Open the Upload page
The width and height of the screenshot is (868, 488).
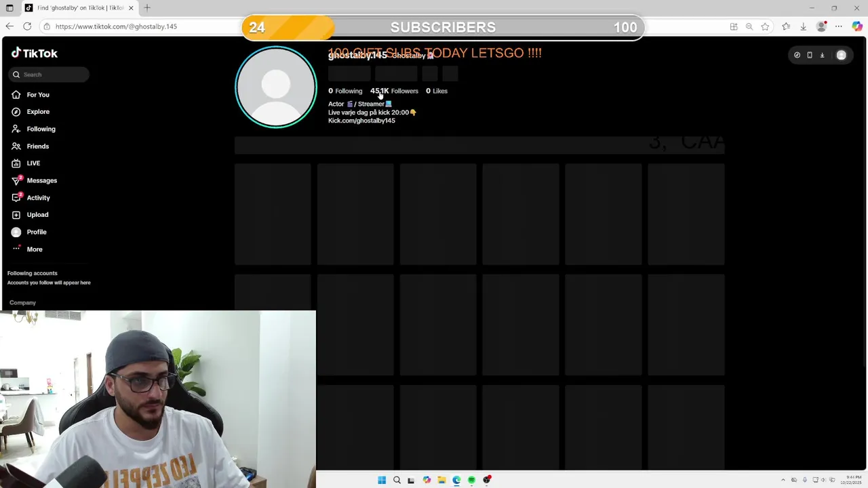coord(37,215)
